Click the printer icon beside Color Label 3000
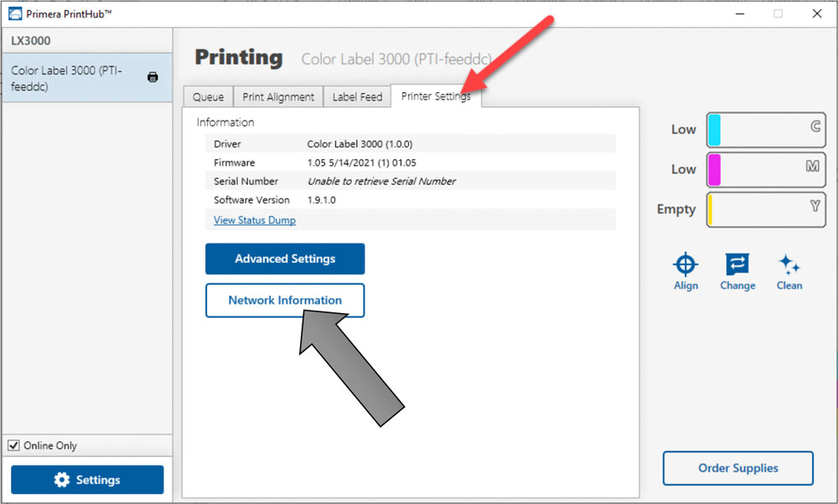Viewport: 838px width, 504px height. click(153, 77)
